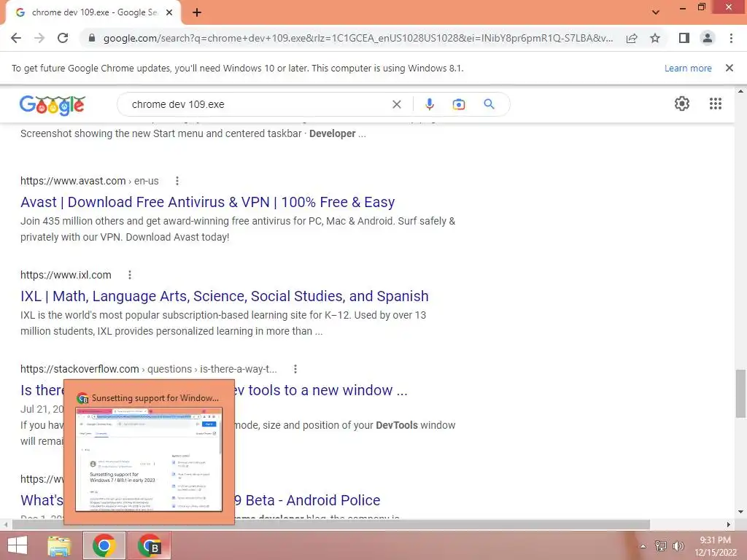Image resolution: width=747 pixels, height=560 pixels.
Task: Click the https://www.ixl.com URL text
Action: [66, 275]
